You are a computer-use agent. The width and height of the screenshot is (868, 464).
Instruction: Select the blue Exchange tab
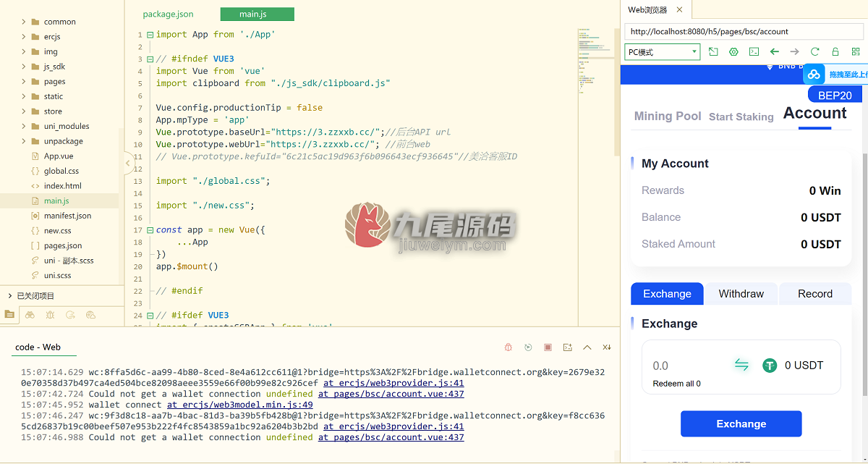coord(667,294)
